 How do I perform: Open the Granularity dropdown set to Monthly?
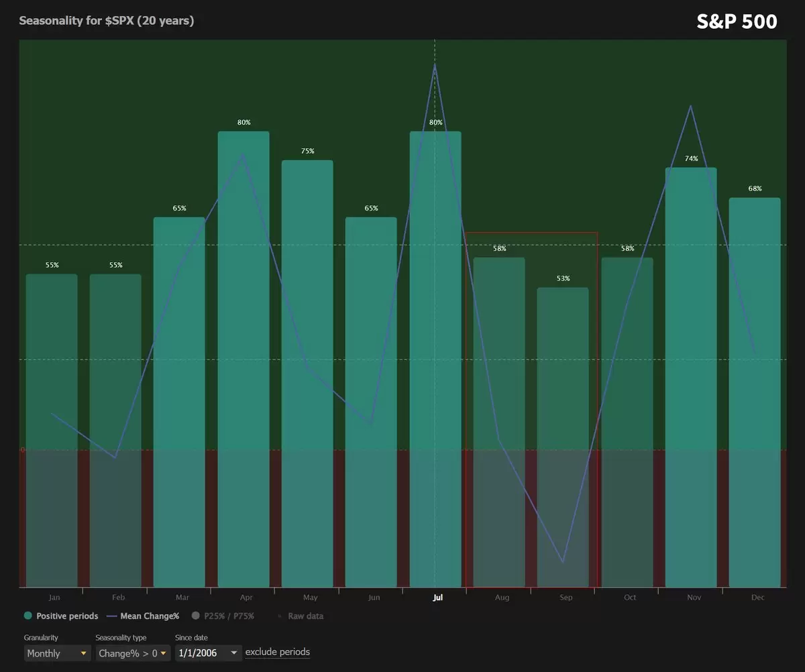(x=57, y=653)
